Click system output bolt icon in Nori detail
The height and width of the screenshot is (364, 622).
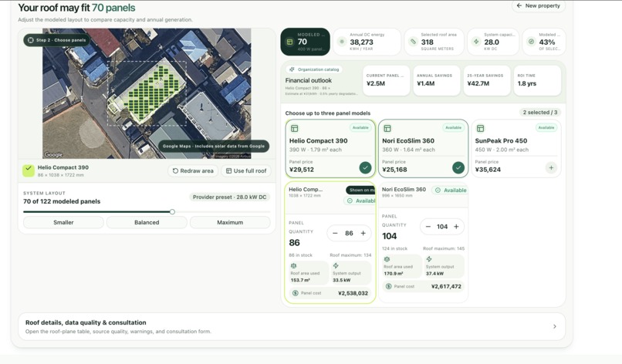(429, 259)
